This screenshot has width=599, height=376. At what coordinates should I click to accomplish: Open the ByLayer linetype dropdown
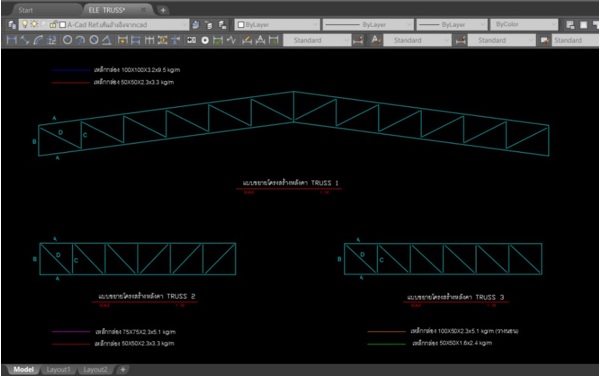point(409,25)
